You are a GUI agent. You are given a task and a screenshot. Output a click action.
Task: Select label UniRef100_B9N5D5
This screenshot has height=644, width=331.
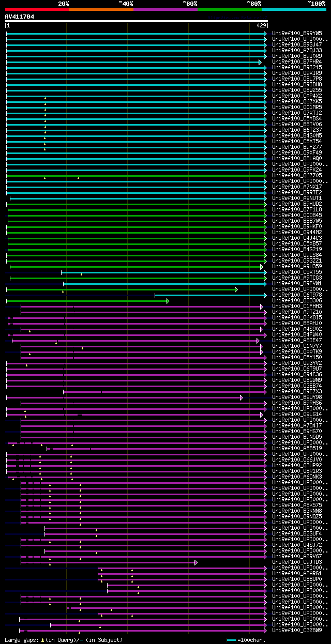pos(297,437)
